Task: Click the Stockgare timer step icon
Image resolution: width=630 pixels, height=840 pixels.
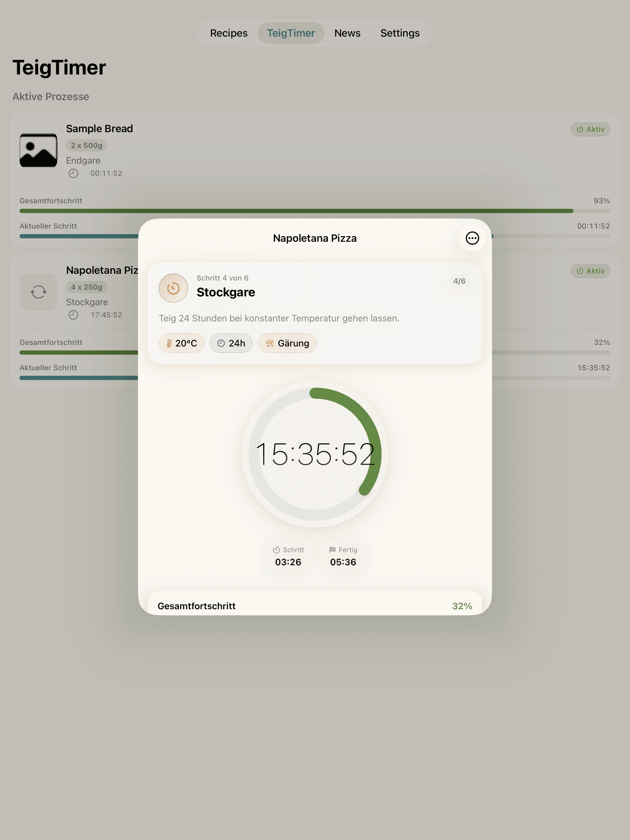Action: (x=173, y=288)
